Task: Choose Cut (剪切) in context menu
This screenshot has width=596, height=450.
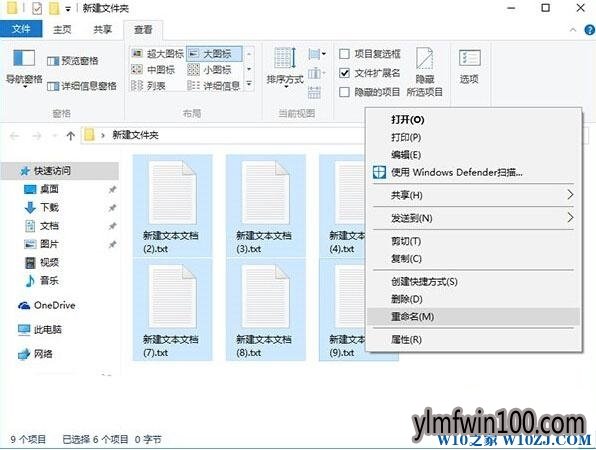Action: [x=473, y=241]
